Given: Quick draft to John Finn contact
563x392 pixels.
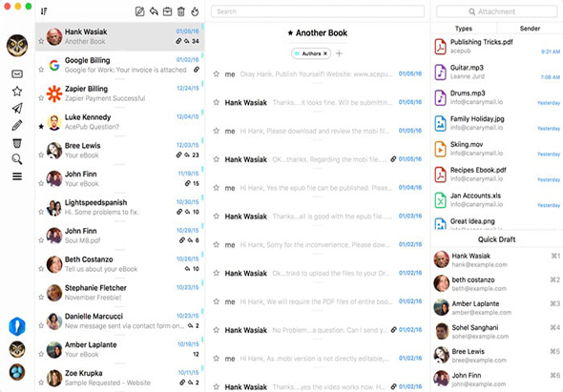Looking at the screenshot, I should click(497, 379).
